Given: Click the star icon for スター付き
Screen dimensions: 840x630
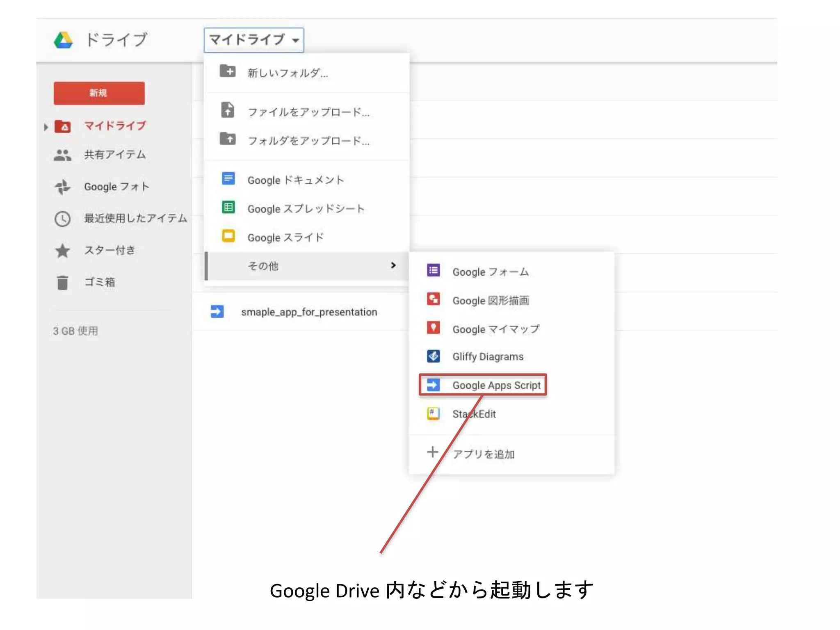Looking at the screenshot, I should pos(62,251).
